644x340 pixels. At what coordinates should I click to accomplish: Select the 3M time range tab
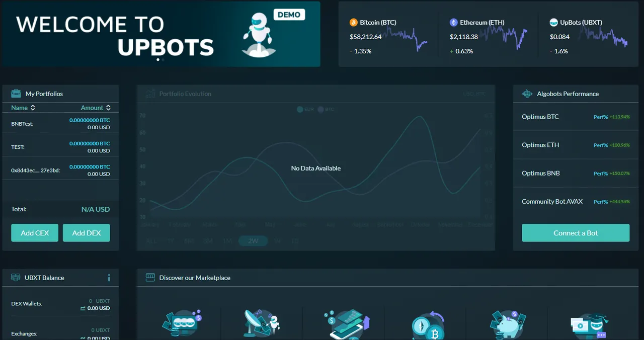point(208,241)
